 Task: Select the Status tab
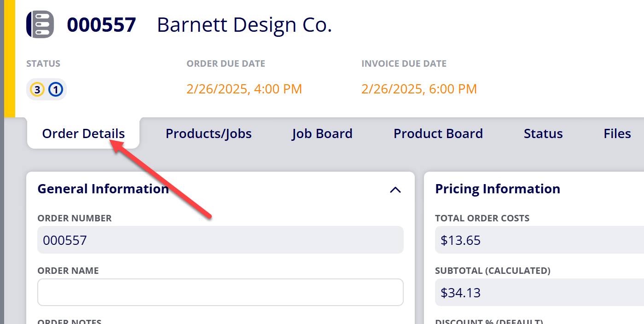pos(543,133)
